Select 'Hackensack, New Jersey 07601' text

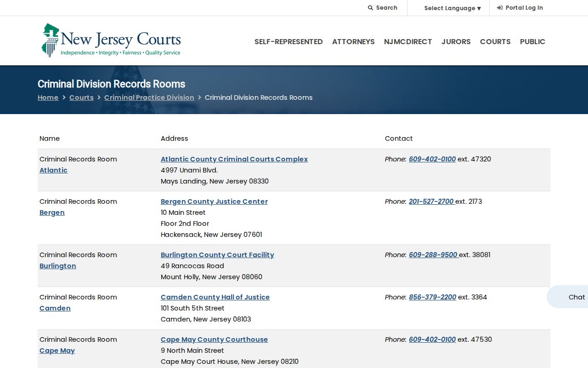pyautogui.click(x=211, y=235)
